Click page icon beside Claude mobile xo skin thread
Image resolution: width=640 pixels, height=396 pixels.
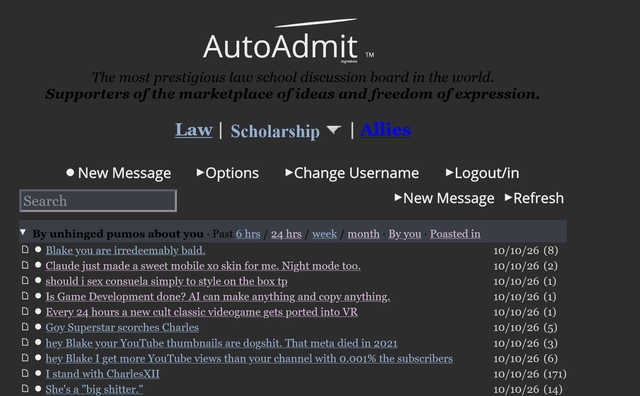[25, 265]
